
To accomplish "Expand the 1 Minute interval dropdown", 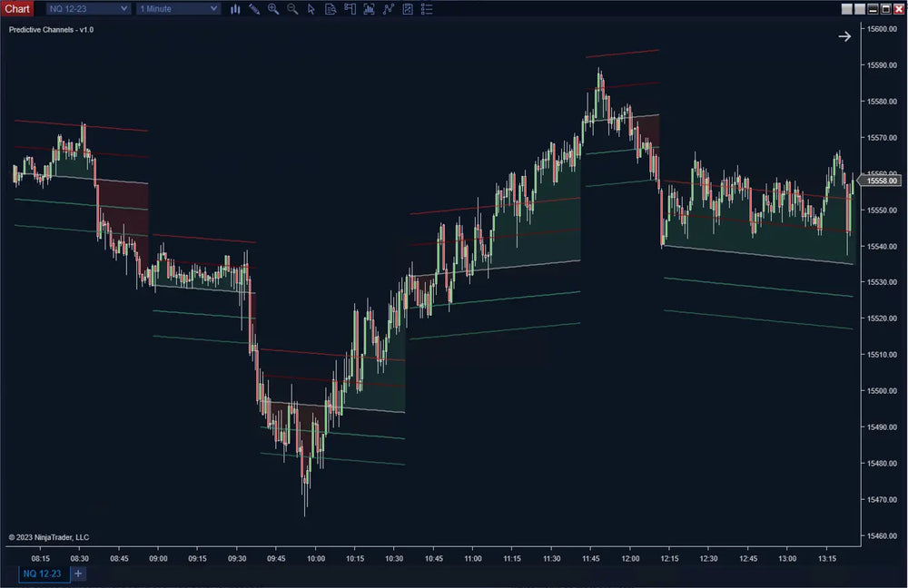I will pyautogui.click(x=178, y=9).
